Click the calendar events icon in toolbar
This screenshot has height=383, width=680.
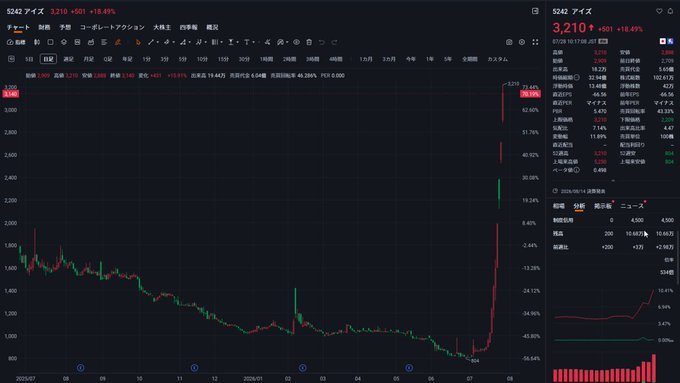point(91,42)
